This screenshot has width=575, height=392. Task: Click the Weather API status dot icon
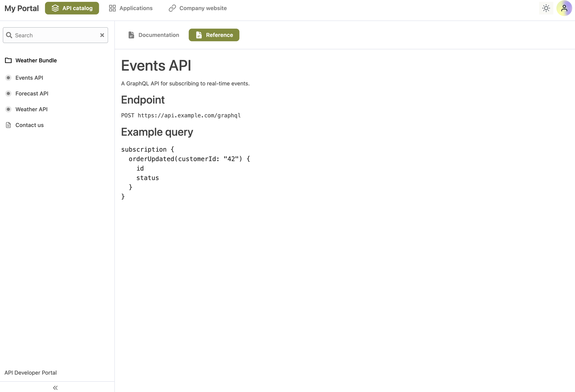(8, 109)
